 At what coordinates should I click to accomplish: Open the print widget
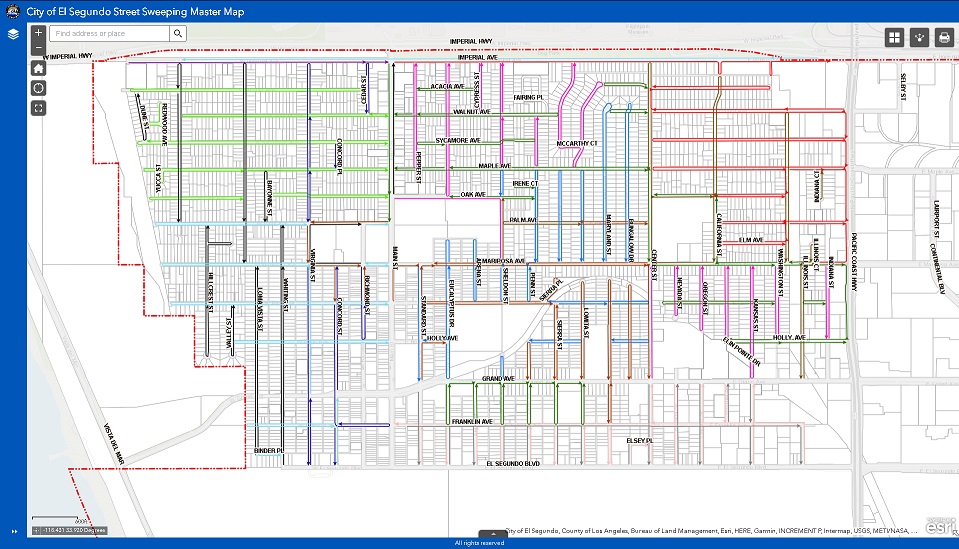[943, 37]
